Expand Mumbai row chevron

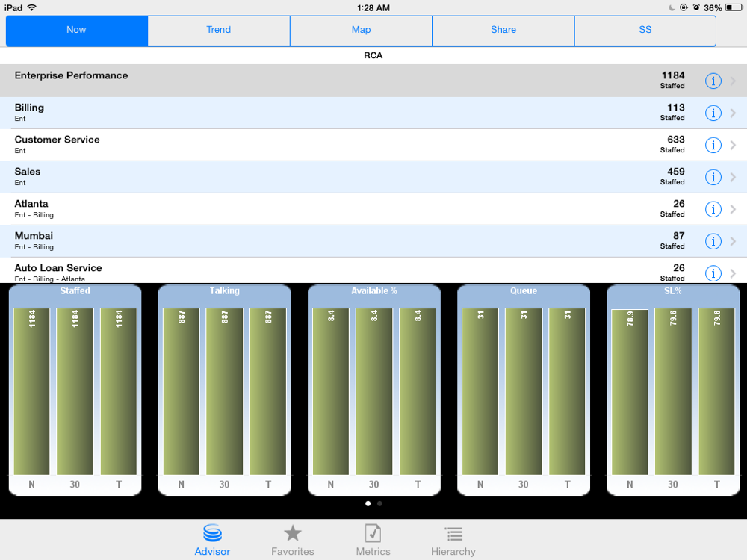coord(734,241)
